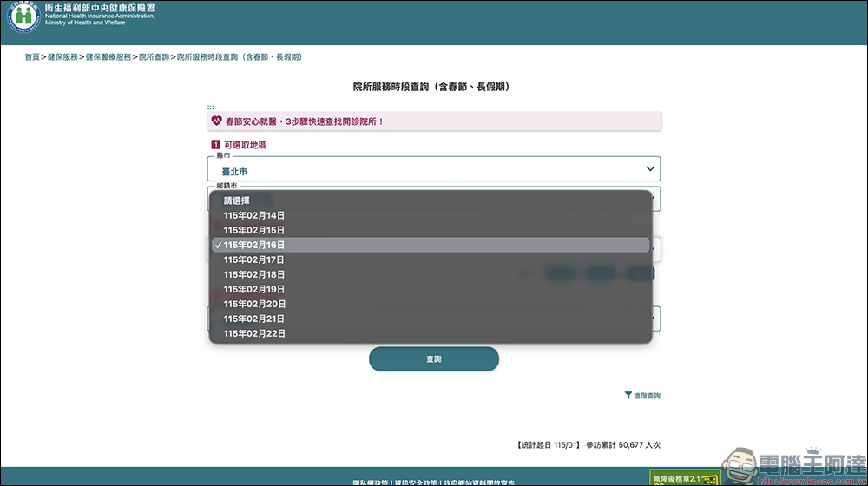Open the 院所服務時段查詢 breadcrumb link

tap(240, 57)
